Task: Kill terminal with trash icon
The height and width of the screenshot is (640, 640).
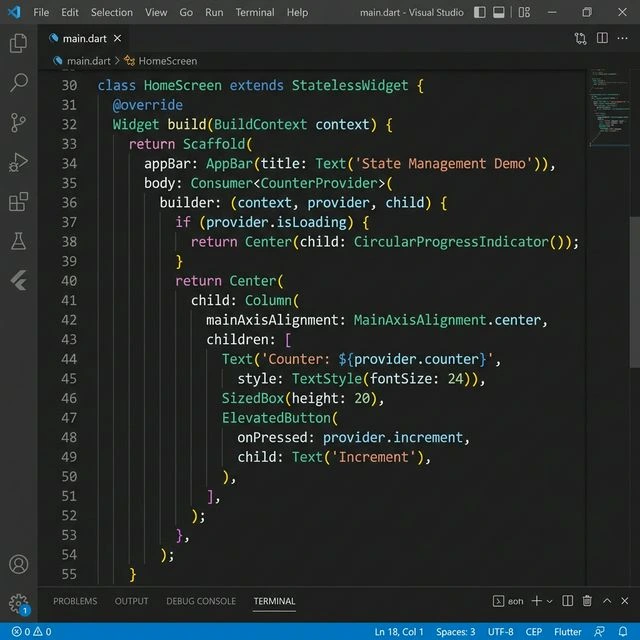Action: (x=587, y=601)
